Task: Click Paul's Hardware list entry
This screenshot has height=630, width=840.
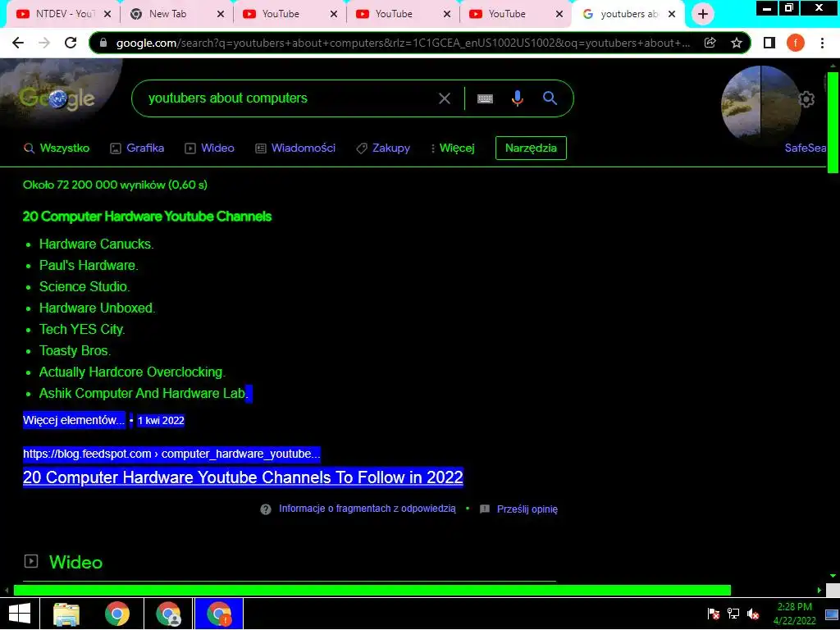Action: pos(89,265)
